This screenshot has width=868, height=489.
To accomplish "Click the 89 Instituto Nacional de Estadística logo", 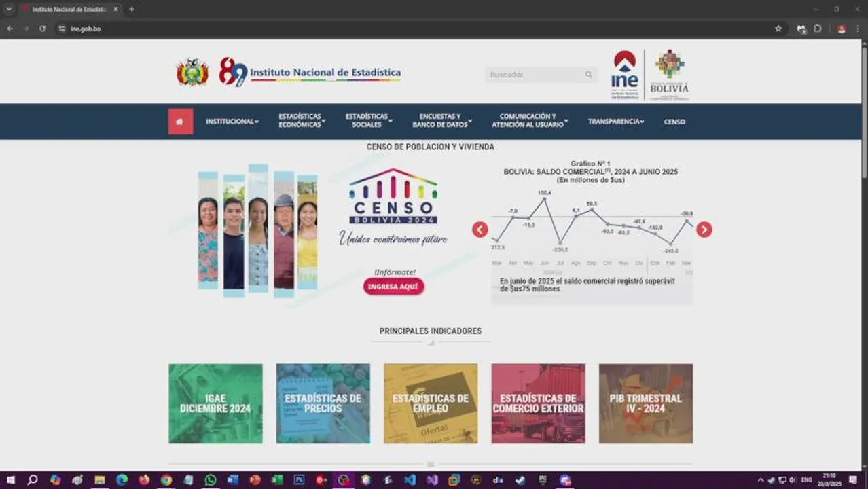I will pos(310,72).
